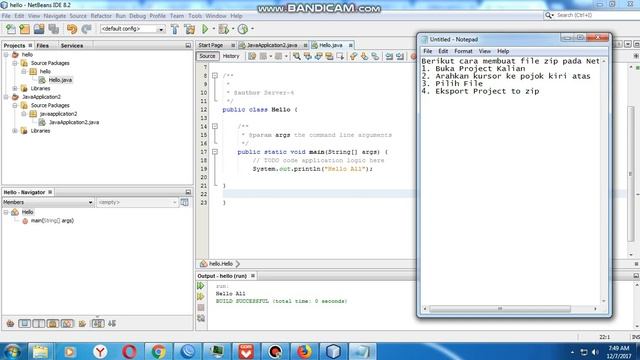
Task: Open the Run Project dropdown arrow
Action: point(213,29)
